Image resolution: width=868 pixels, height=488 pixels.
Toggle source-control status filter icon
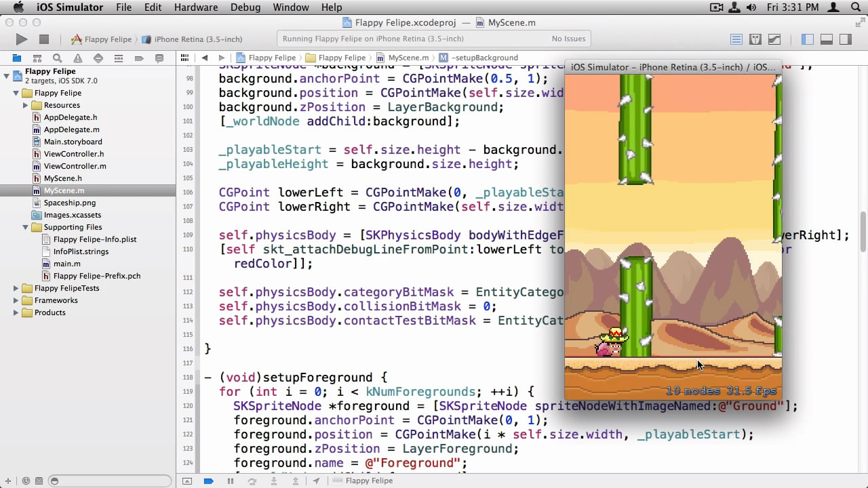39,481
